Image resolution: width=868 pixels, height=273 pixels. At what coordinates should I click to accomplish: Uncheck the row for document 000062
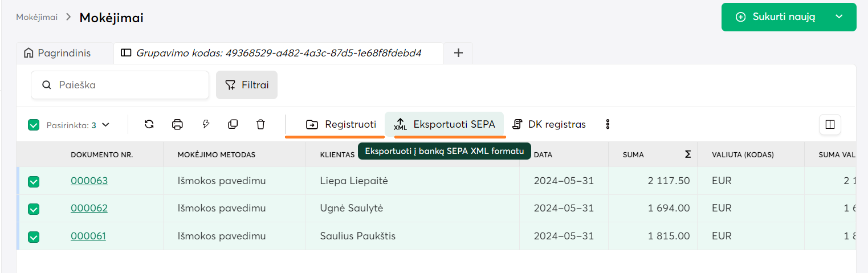click(x=34, y=209)
